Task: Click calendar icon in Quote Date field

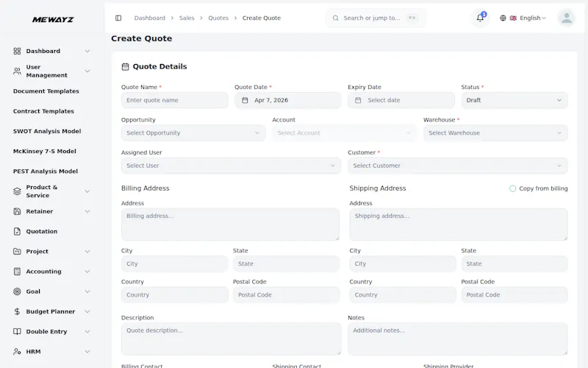Action: tap(245, 100)
